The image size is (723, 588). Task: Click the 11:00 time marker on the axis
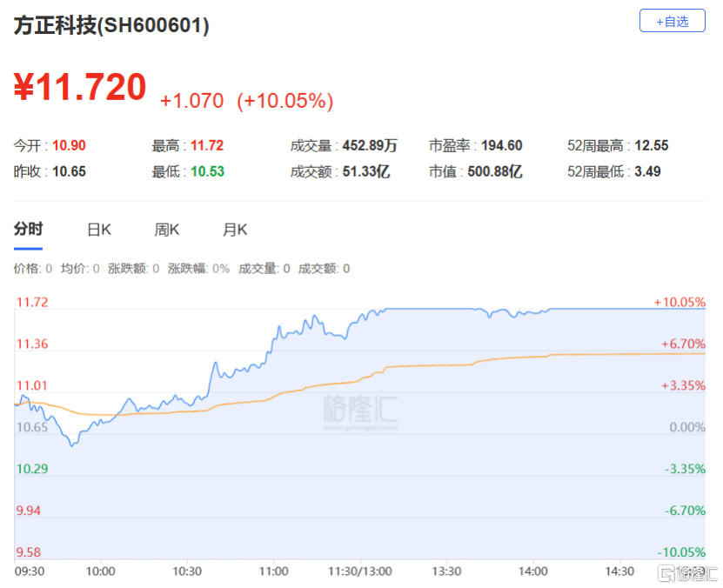pyautogui.click(x=274, y=571)
